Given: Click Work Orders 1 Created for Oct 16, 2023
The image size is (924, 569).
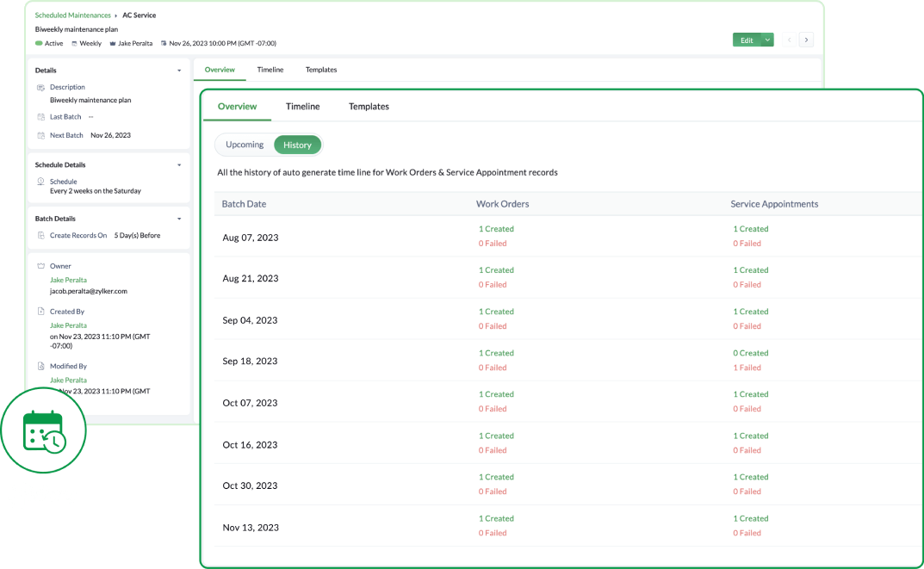Looking at the screenshot, I should point(496,436).
